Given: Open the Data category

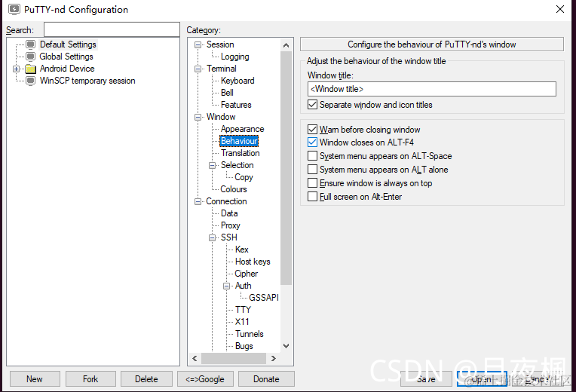Looking at the screenshot, I should (229, 213).
